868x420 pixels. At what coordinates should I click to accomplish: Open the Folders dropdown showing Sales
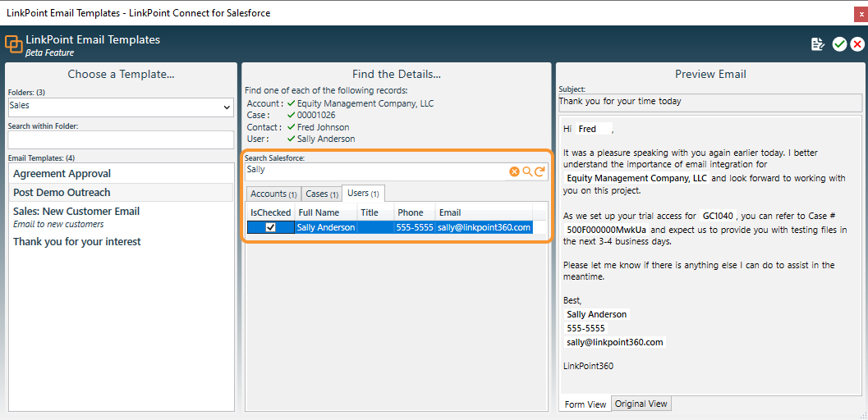tap(121, 107)
